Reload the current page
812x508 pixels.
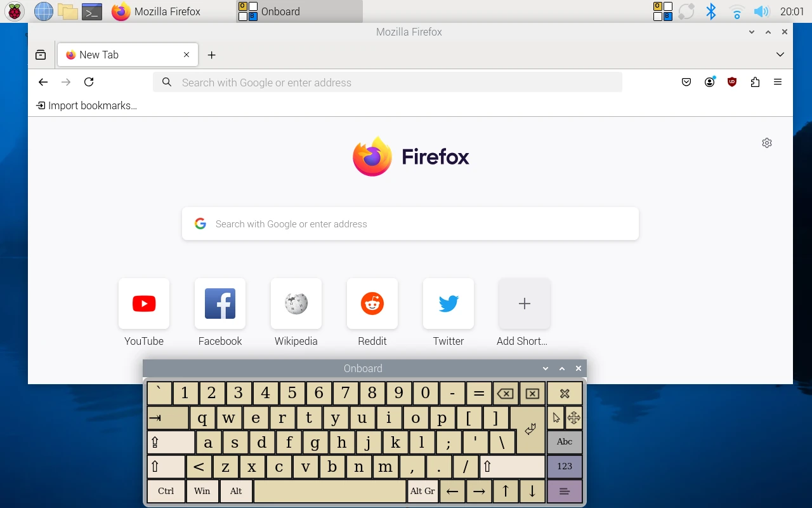coord(89,82)
